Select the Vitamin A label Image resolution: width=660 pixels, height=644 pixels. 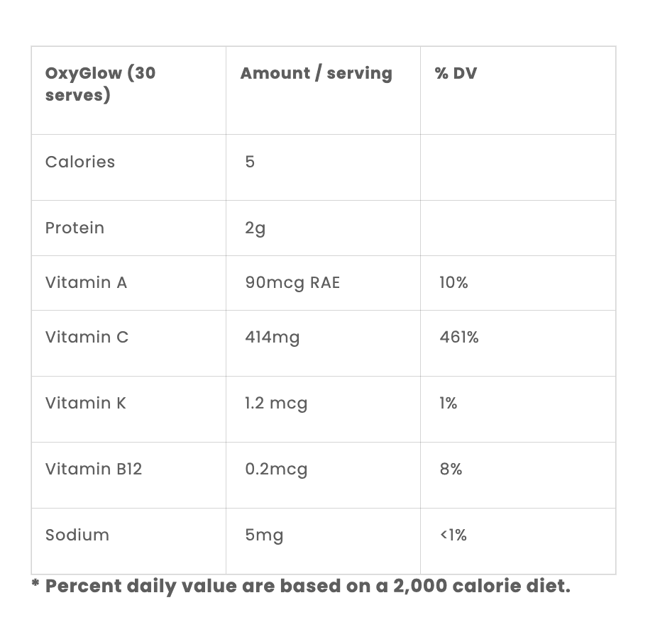click(87, 283)
